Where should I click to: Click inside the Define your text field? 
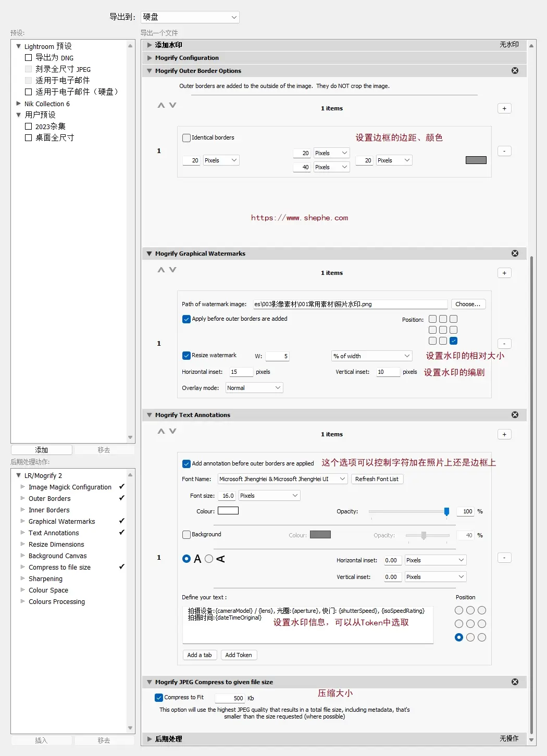[x=307, y=625]
